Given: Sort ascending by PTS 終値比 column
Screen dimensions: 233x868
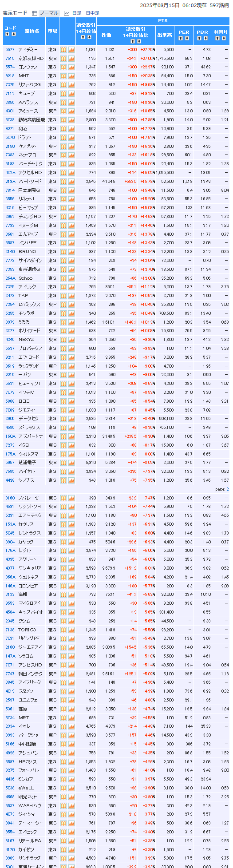Looking at the screenshot, I should 132,42.
